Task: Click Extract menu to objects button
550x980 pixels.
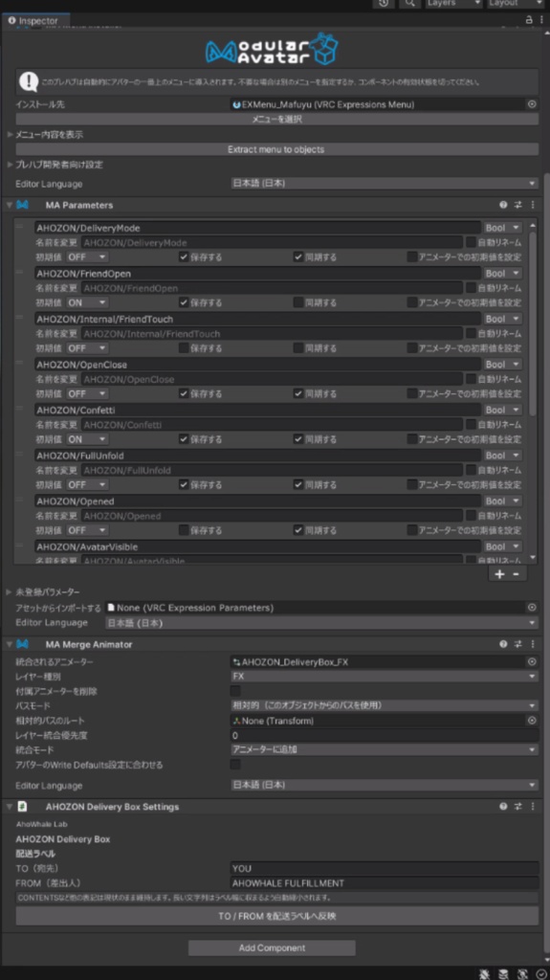Action: (276, 149)
